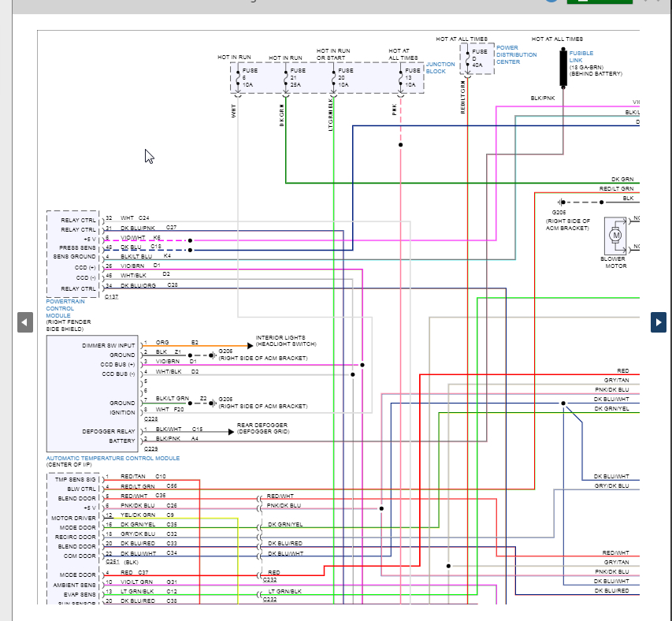
Task: Select Fuse D 40A in power distribution center
Action: point(477,59)
